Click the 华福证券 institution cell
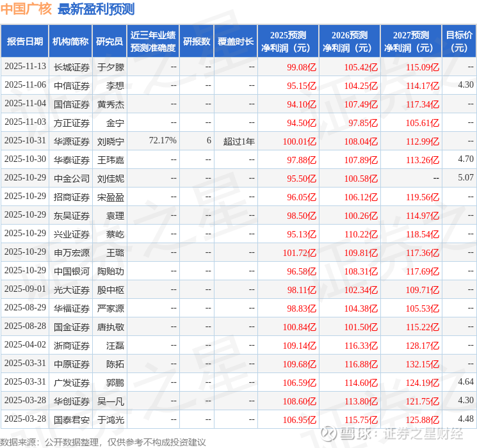 coord(72,308)
